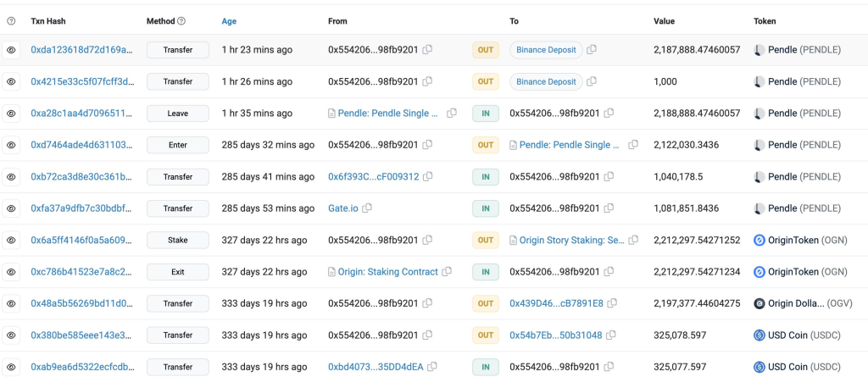Preview transaction 0xfa37a9dfb7c30bdbf with eye icon

pyautogui.click(x=11, y=208)
